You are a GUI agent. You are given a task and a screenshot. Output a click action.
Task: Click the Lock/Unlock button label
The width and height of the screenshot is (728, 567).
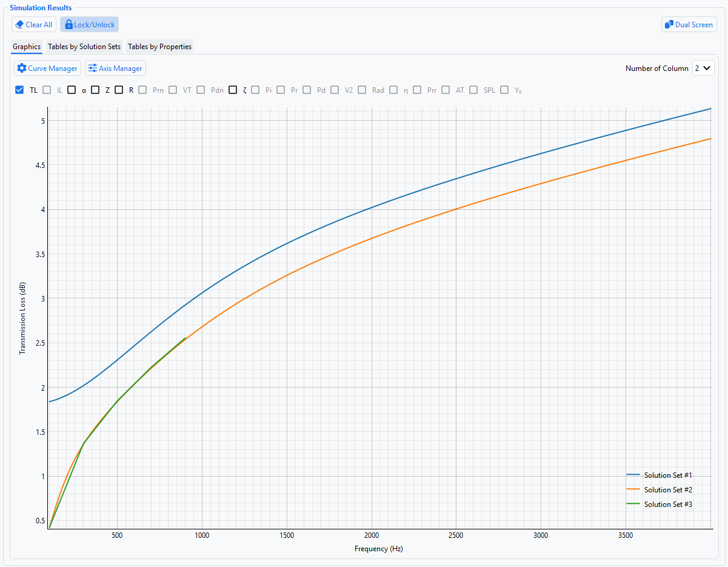[x=95, y=25]
